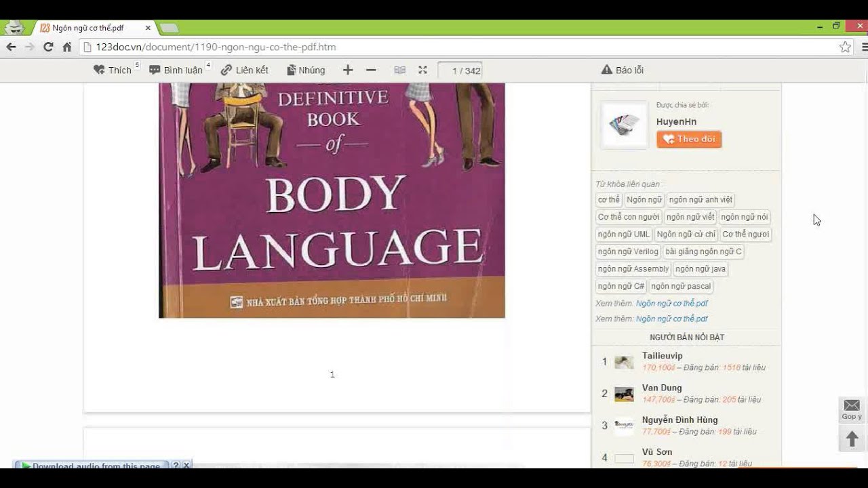Click 'Download audio from this page' bar
Image resolution: width=868 pixels, height=488 pixels.
click(91, 466)
